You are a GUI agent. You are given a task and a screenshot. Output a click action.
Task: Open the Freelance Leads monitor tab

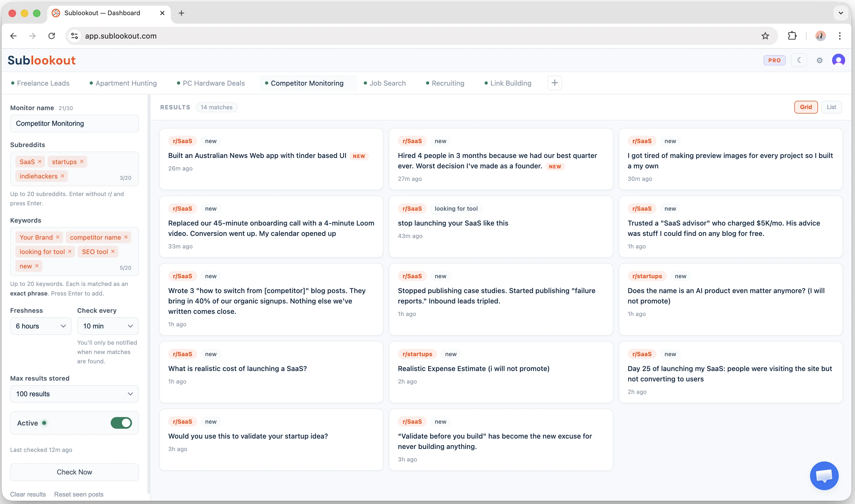tap(43, 83)
